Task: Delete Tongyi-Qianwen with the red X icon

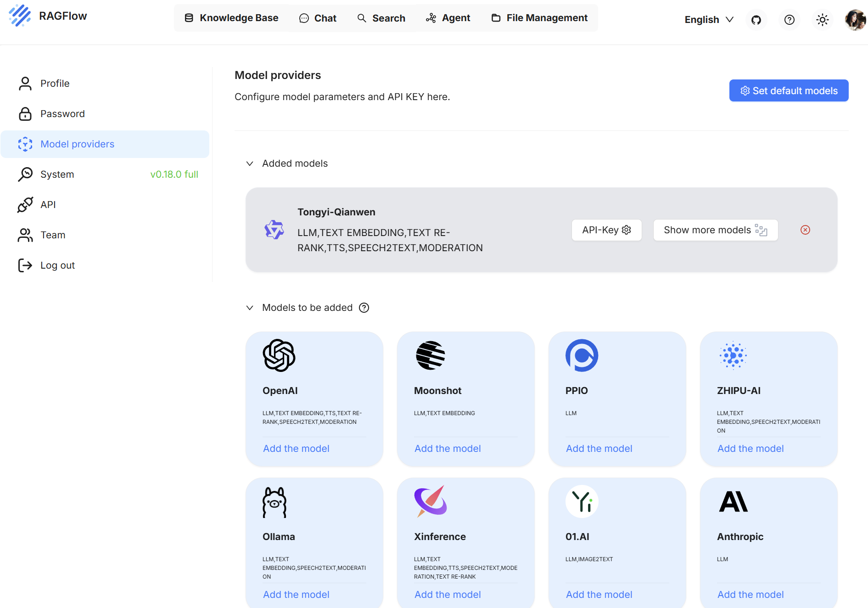Action: (805, 230)
